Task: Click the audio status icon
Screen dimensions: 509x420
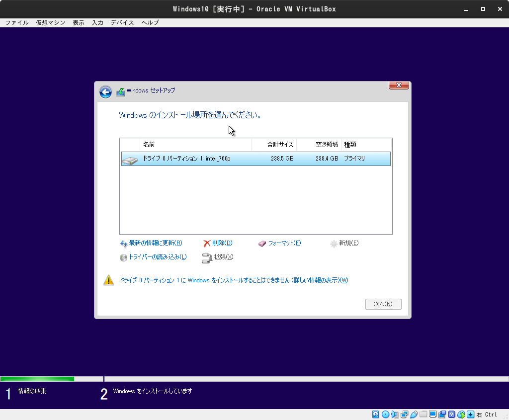Action: coord(395,415)
